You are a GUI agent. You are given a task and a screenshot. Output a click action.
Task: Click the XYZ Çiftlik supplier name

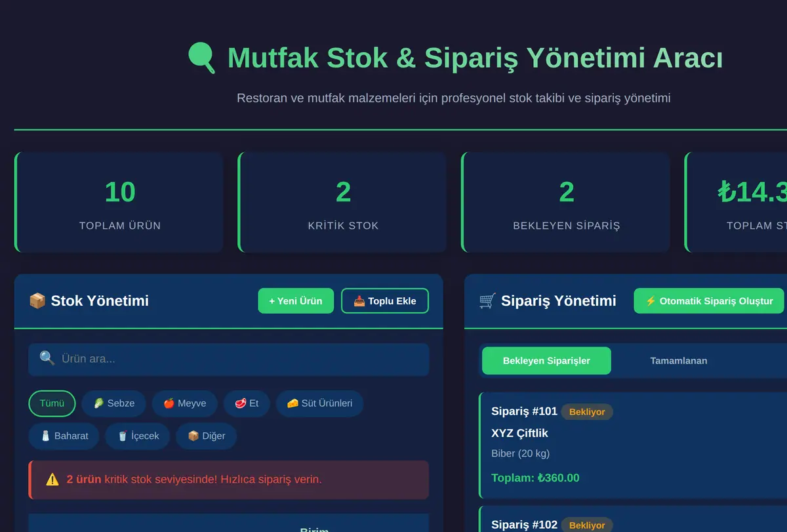tap(519, 433)
